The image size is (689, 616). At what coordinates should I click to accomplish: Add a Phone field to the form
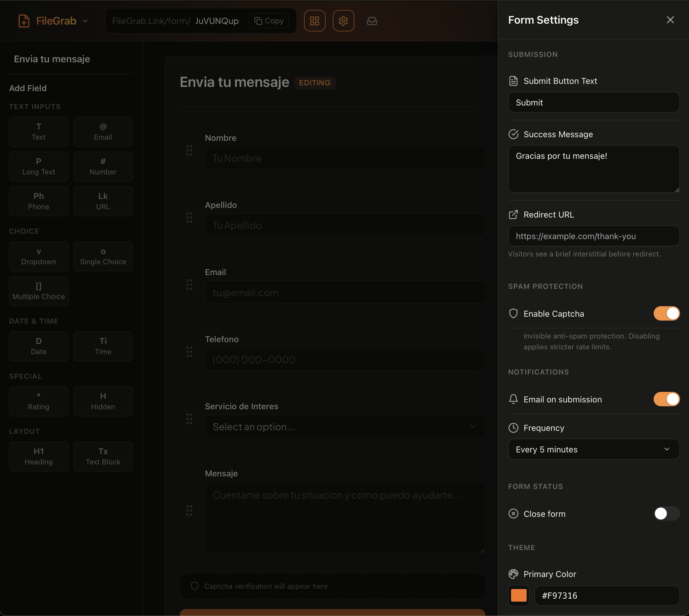(39, 201)
